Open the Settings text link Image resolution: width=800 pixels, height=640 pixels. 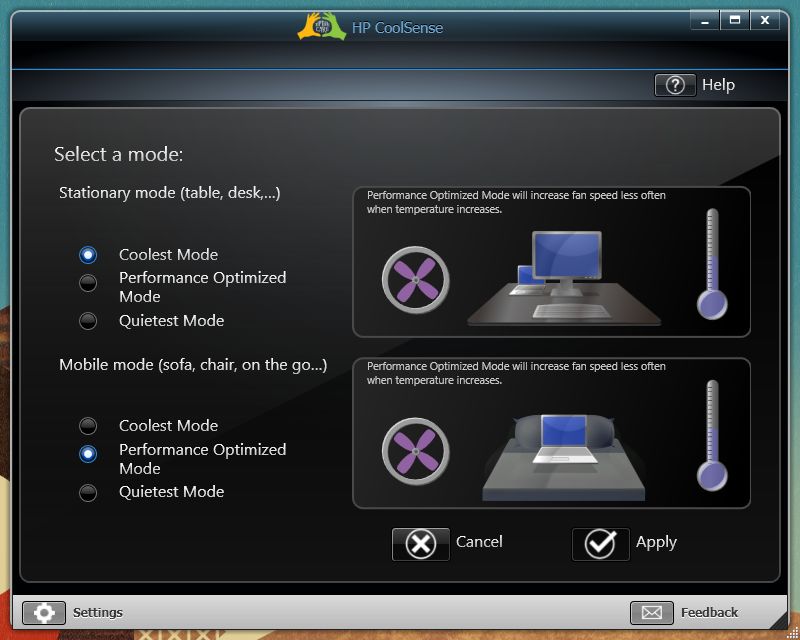click(98, 612)
